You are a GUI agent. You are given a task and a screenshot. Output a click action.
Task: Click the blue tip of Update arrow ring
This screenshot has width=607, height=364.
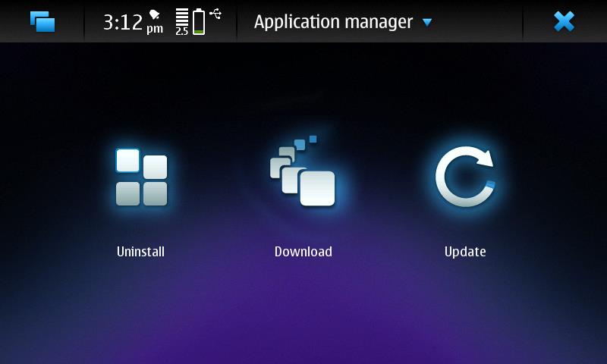(489, 184)
